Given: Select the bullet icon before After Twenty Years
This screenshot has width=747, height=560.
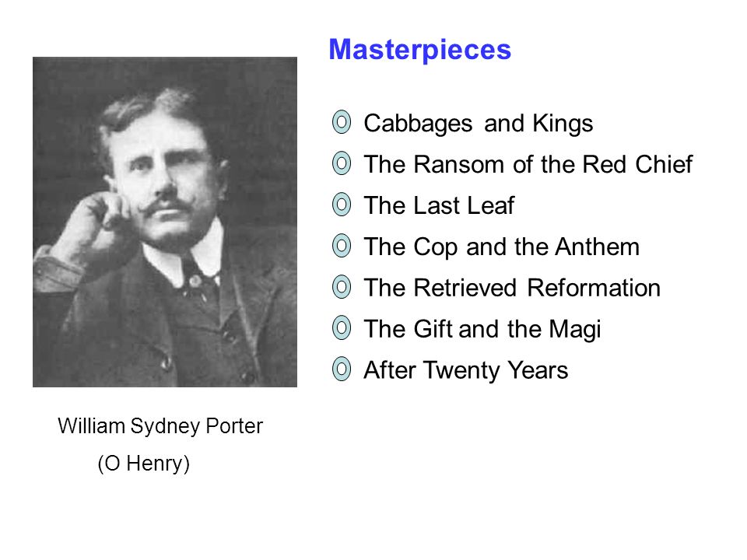Looking at the screenshot, I should click(x=341, y=369).
